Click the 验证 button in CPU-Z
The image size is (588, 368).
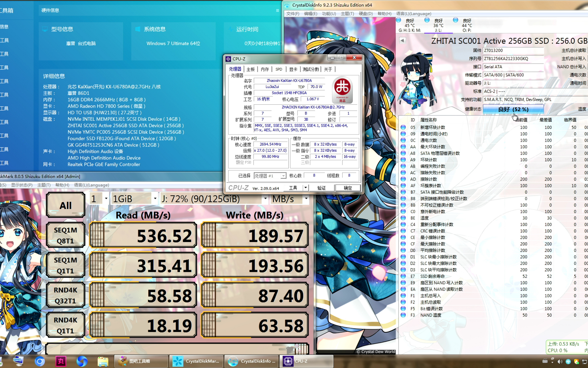click(321, 188)
